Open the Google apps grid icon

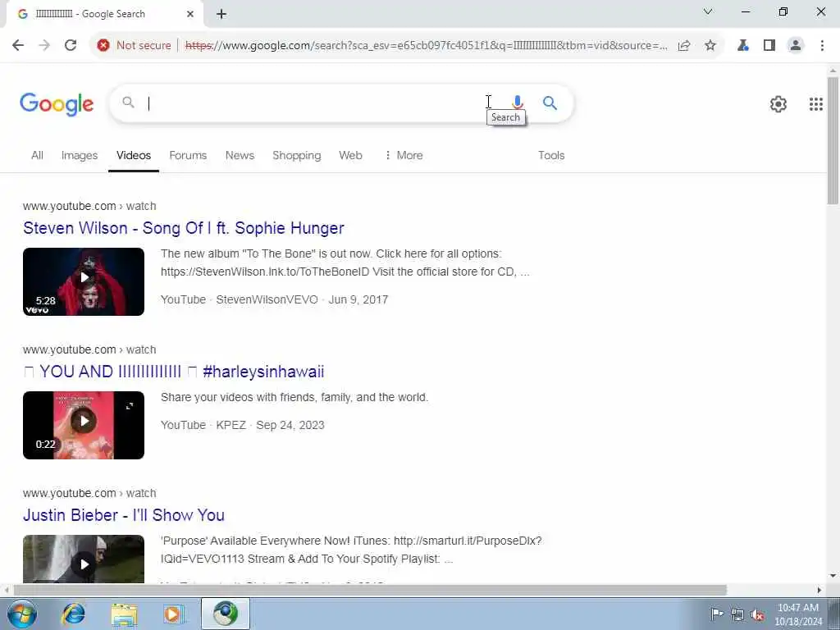(x=816, y=104)
